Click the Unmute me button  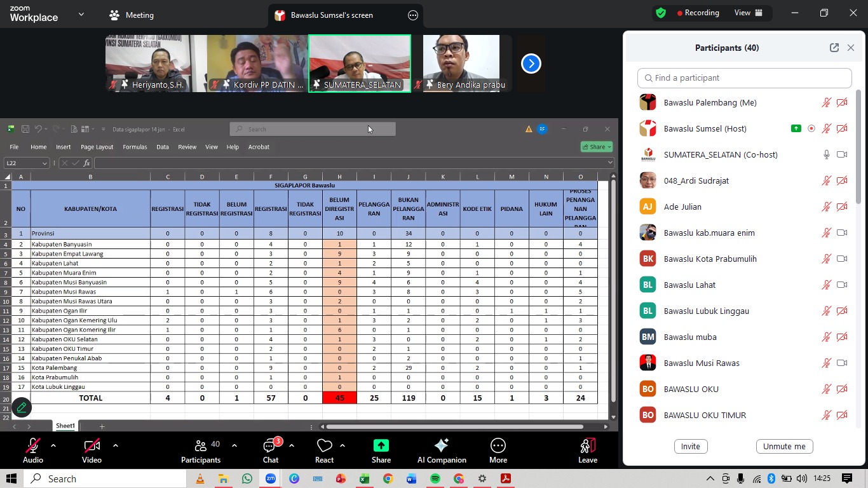coord(784,446)
